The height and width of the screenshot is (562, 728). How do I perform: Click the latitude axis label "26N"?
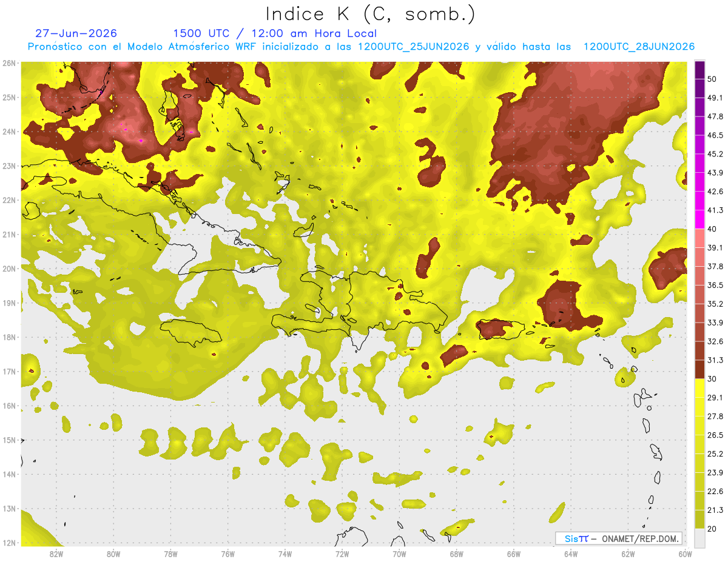tap(10, 63)
